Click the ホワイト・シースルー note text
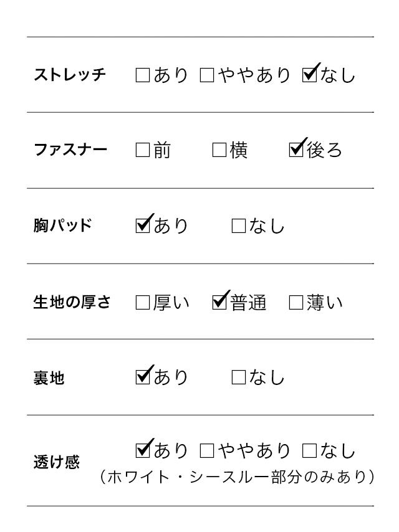 click(237, 477)
